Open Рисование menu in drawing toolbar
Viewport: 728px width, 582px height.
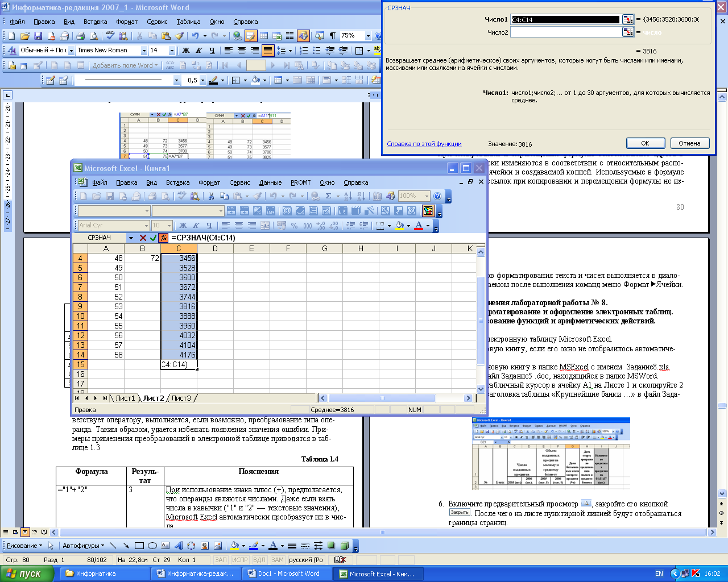click(x=24, y=546)
